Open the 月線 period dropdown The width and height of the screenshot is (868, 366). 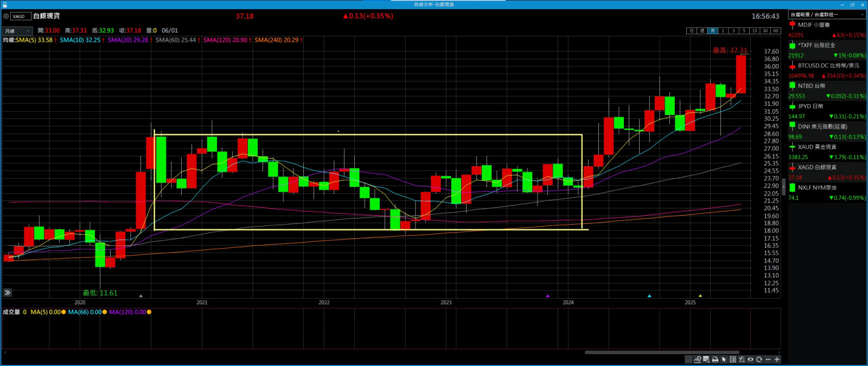click(x=17, y=31)
